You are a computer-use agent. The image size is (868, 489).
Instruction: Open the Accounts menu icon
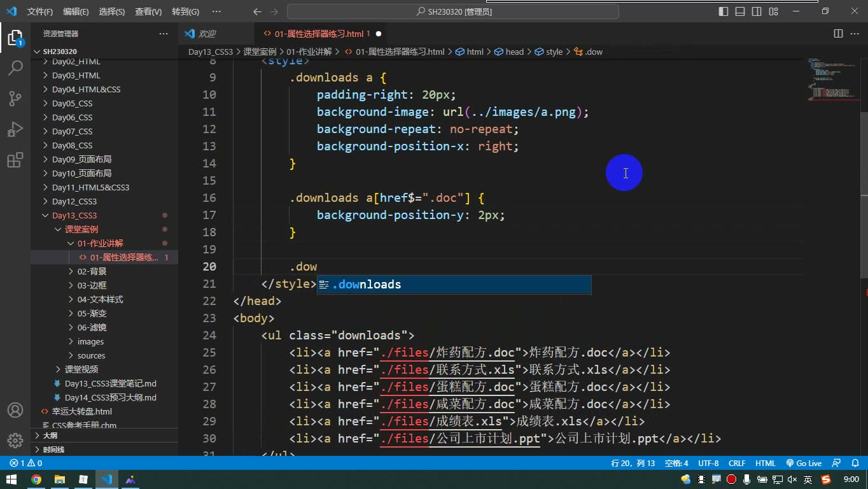(x=15, y=410)
